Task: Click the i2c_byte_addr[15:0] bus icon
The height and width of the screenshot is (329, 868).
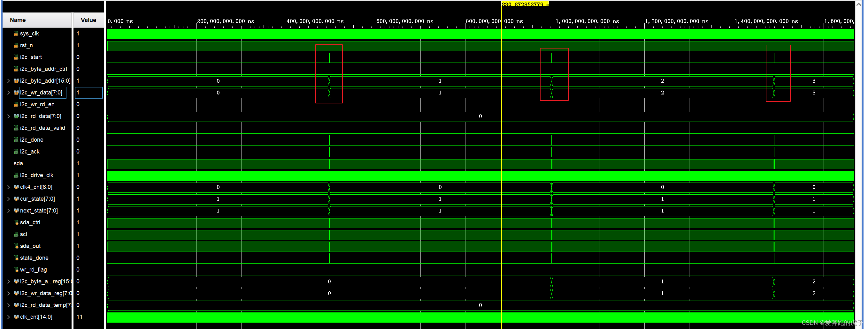Action: pyautogui.click(x=16, y=81)
